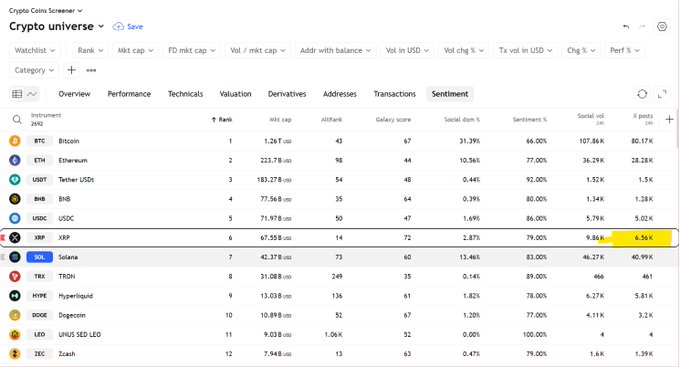Click the TRON coin logo icon
Viewport: 680px width, 367px height.
click(15, 276)
